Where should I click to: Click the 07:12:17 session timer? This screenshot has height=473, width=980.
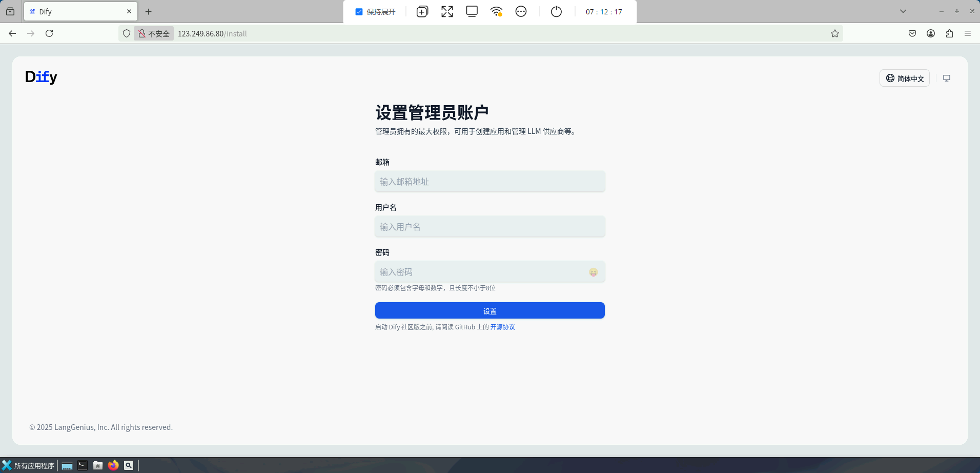click(x=604, y=12)
